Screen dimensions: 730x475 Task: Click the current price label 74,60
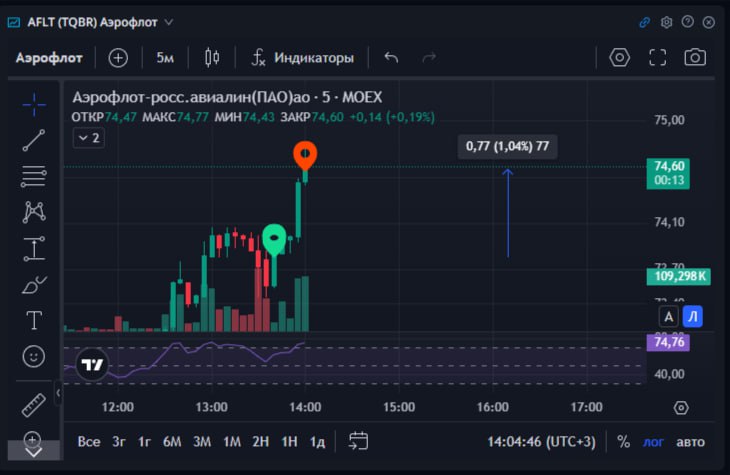coord(668,173)
